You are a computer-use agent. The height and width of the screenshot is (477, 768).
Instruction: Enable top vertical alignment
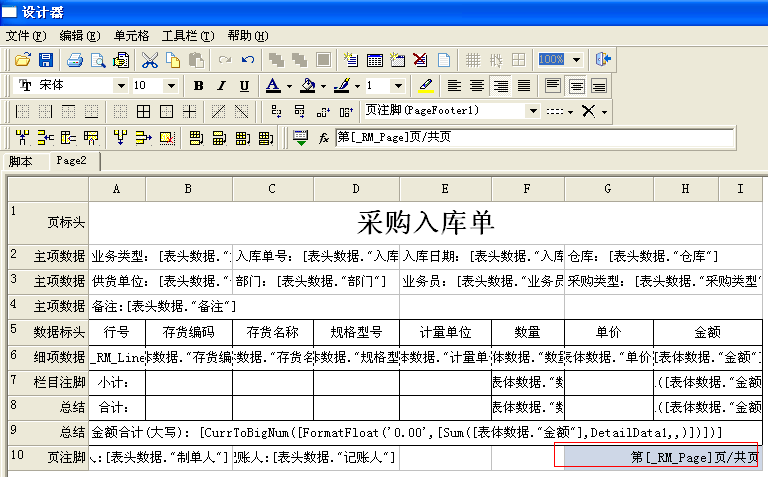553,86
